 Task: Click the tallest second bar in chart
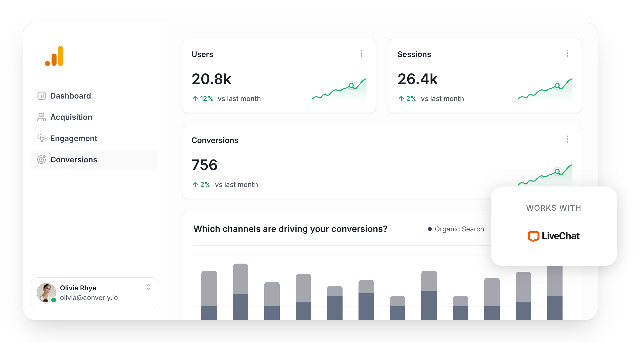(240, 291)
